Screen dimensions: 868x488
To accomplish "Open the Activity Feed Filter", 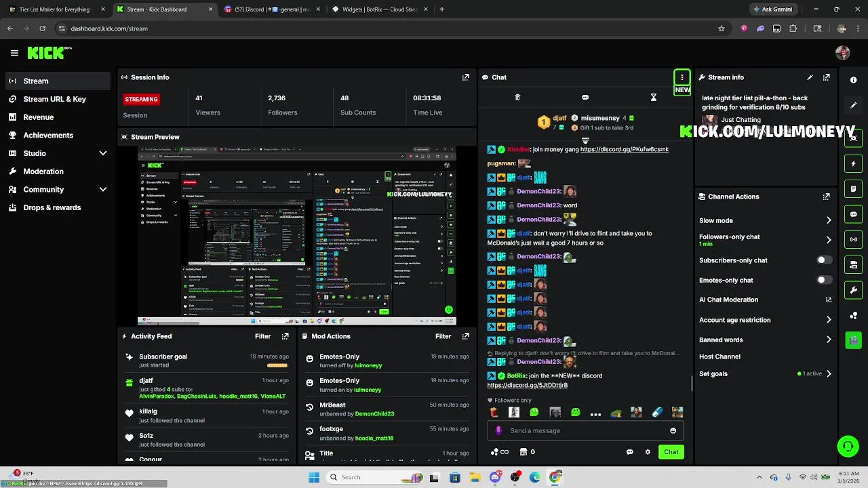I will (x=263, y=336).
